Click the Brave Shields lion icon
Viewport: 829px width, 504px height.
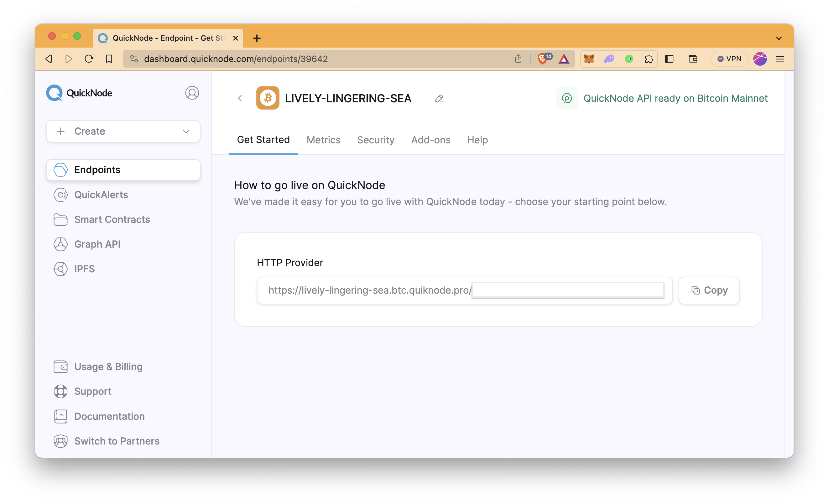click(543, 59)
